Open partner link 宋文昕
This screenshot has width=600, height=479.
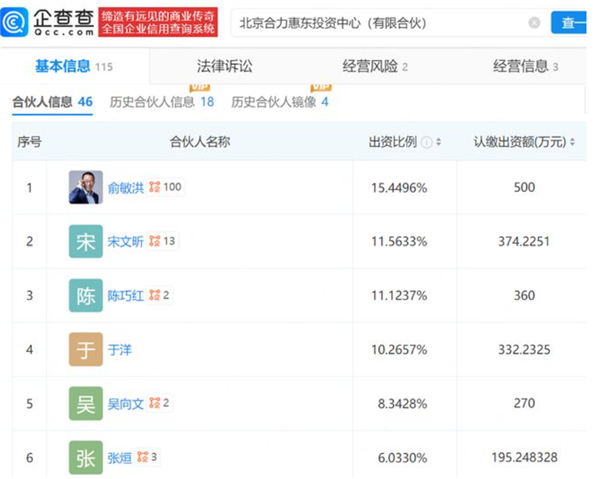coord(126,241)
